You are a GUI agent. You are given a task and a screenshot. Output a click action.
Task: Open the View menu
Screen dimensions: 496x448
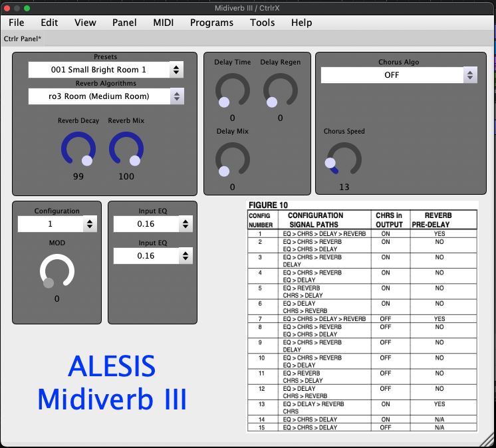pos(85,23)
